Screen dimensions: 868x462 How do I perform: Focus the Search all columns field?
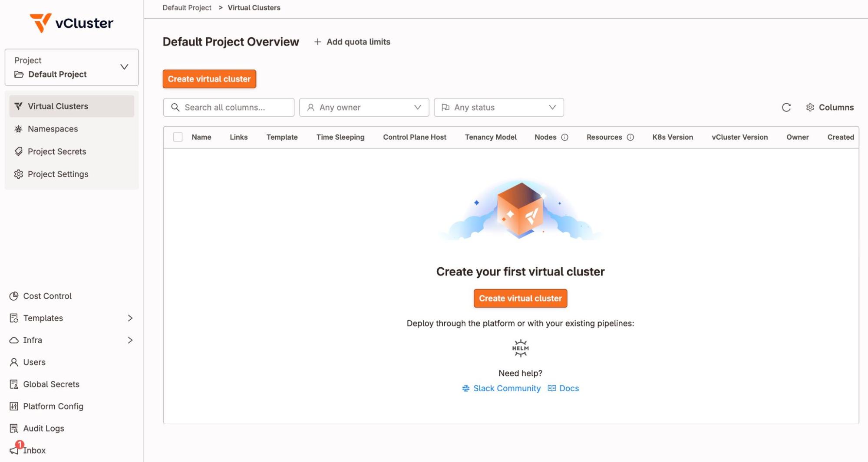point(229,107)
